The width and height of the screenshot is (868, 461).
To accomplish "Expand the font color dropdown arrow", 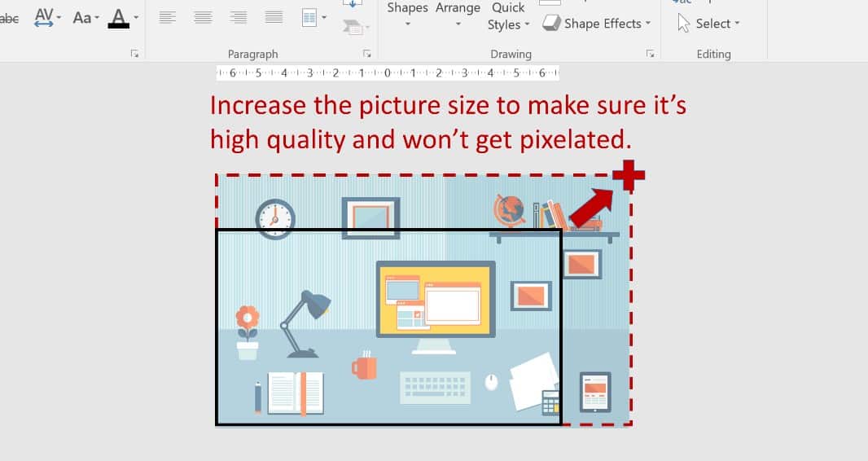I will click(136, 18).
